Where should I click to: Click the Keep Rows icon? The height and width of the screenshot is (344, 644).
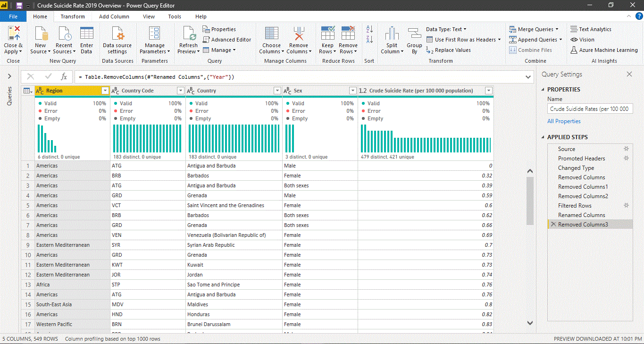tap(327, 34)
